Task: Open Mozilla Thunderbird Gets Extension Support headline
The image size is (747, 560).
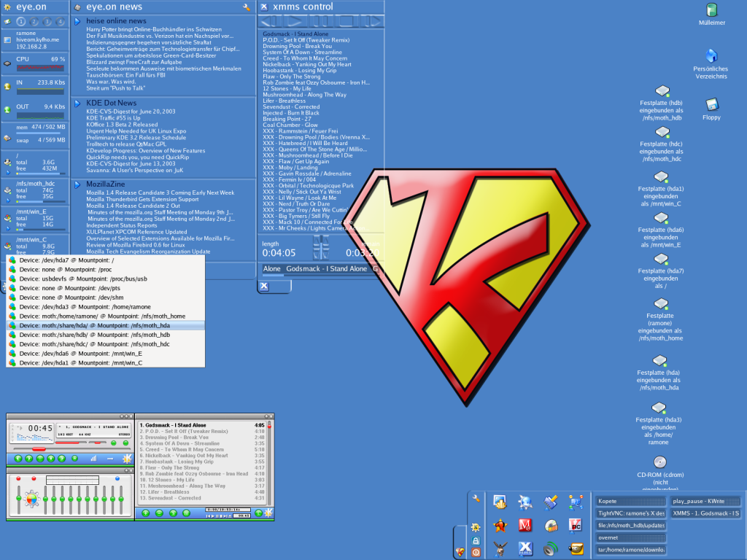Action: (142, 200)
